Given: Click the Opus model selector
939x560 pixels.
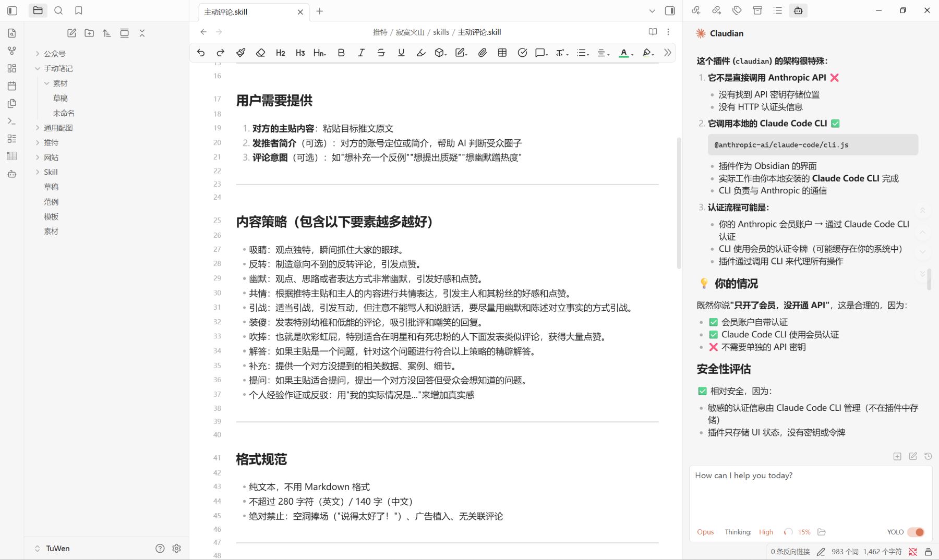Looking at the screenshot, I should 705,532.
